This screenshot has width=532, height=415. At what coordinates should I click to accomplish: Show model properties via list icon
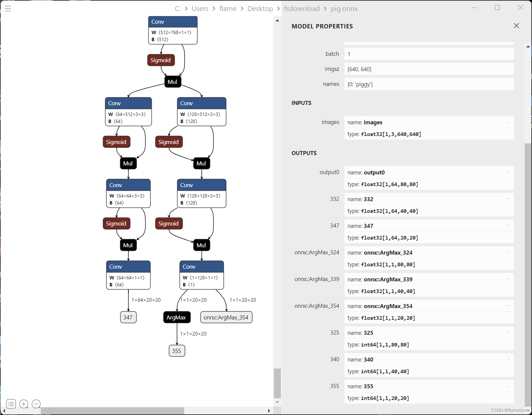(x=11, y=404)
